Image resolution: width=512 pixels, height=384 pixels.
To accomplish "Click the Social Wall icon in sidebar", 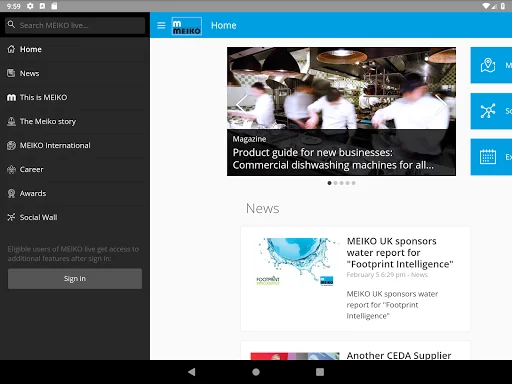I will coord(11,217).
